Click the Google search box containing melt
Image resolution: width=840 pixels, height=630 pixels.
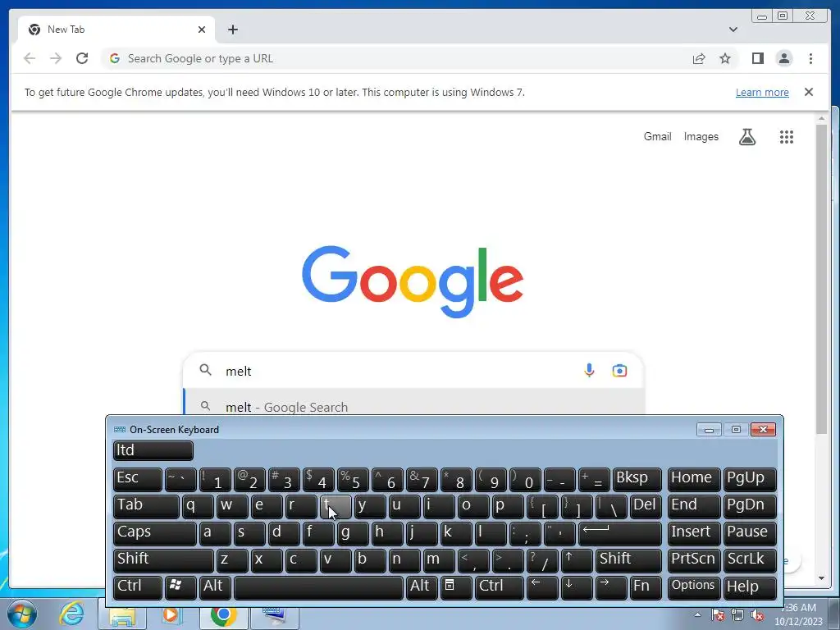pyautogui.click(x=413, y=371)
